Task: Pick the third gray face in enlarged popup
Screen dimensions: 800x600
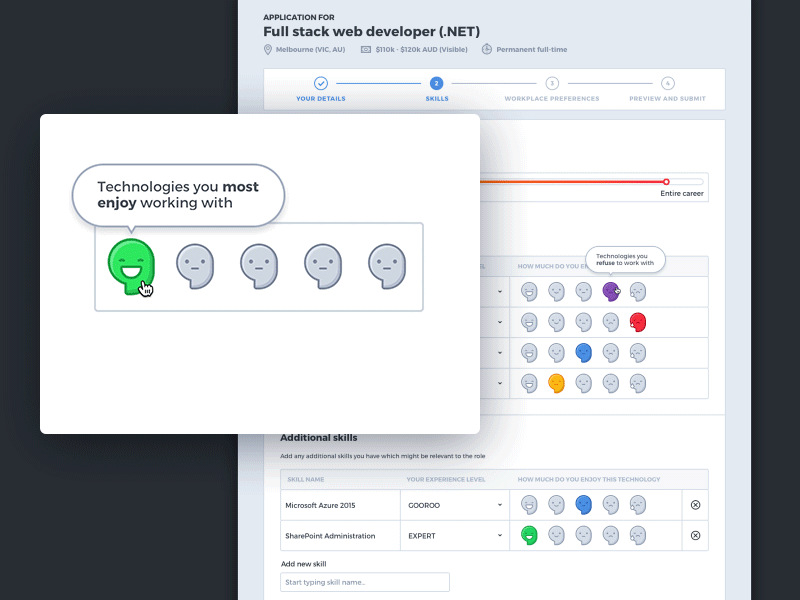Action: coord(259,266)
